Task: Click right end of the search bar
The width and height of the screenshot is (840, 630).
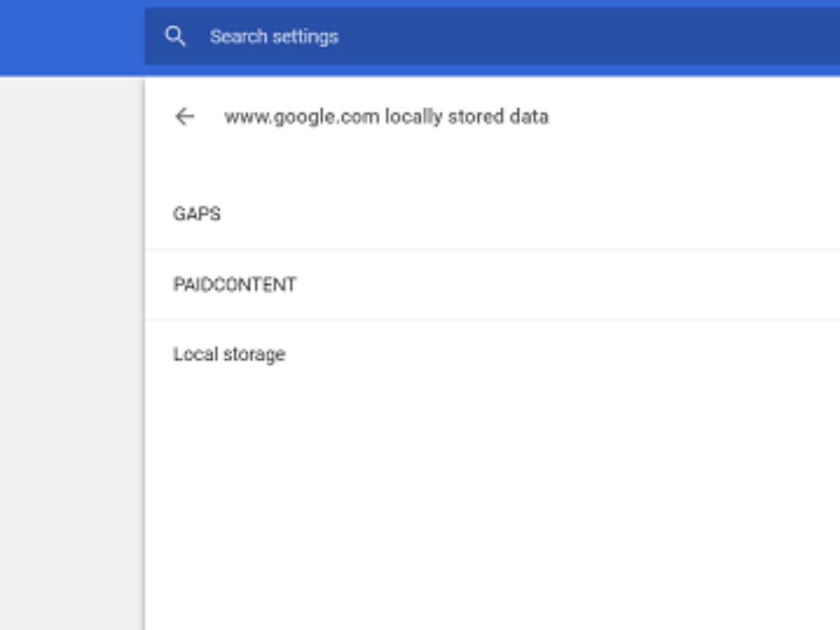Action: [805, 36]
